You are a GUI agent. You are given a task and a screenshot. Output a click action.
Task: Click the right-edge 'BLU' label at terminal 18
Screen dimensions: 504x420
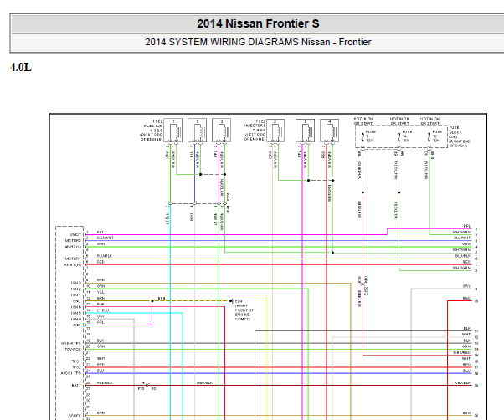coord(467,371)
